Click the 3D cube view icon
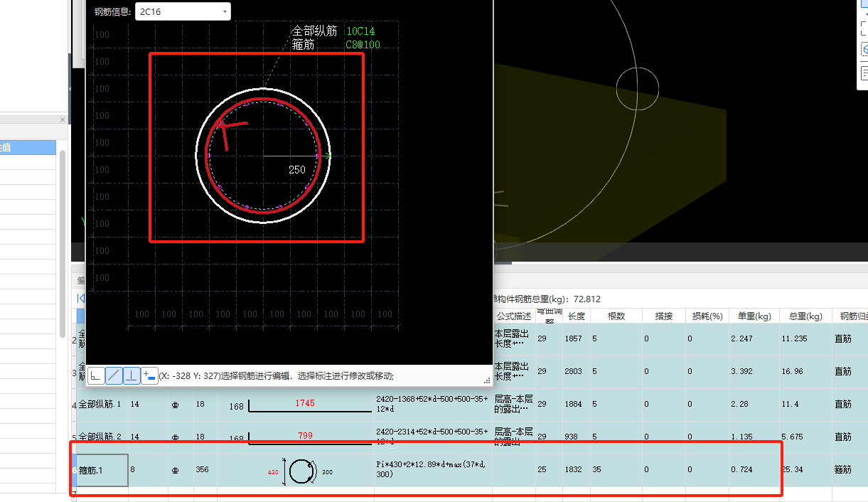Image resolution: width=868 pixels, height=502 pixels. (x=864, y=50)
